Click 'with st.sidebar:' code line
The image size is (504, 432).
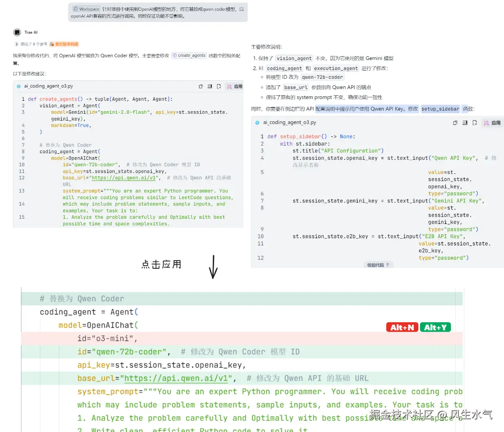click(x=305, y=144)
